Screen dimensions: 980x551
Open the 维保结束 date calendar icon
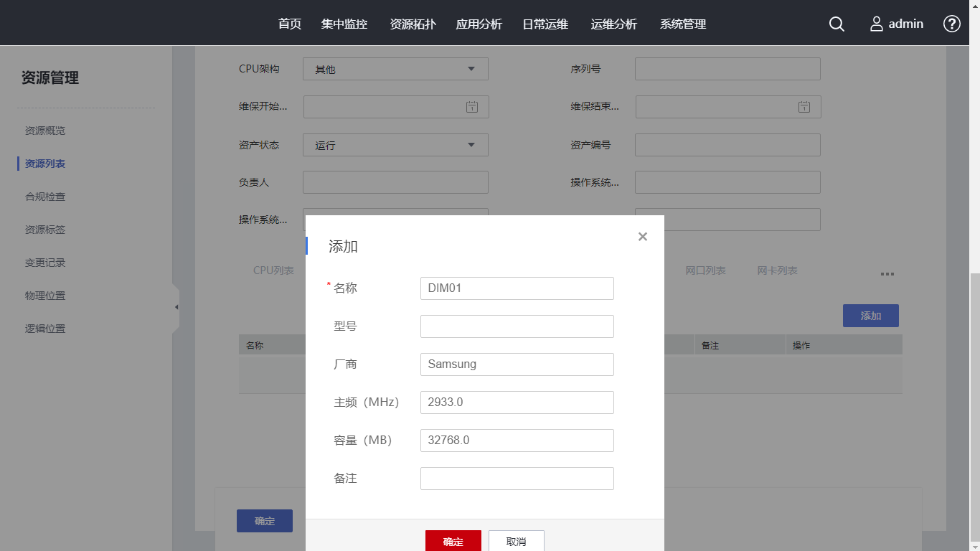coord(804,107)
